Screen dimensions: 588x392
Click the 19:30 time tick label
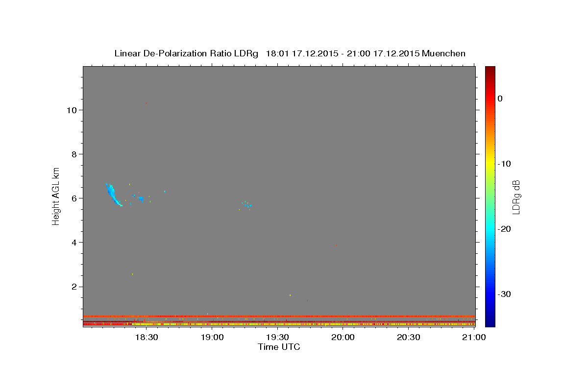click(x=277, y=337)
